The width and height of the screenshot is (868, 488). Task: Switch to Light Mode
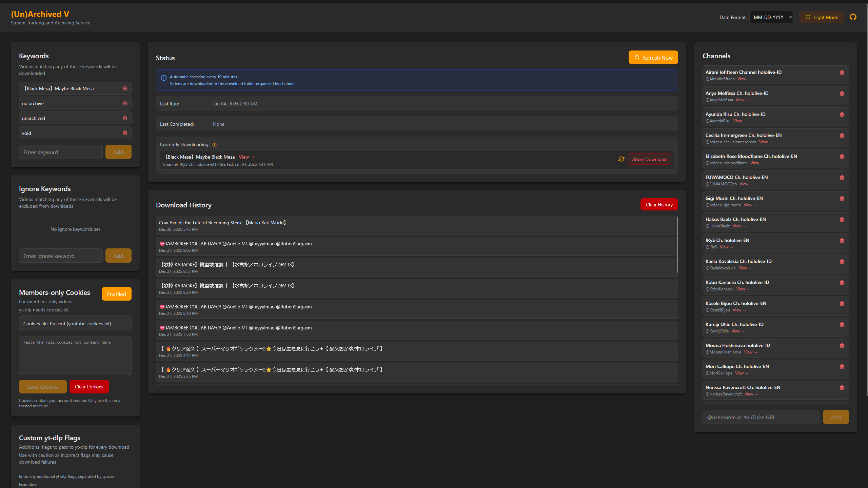[x=821, y=17]
